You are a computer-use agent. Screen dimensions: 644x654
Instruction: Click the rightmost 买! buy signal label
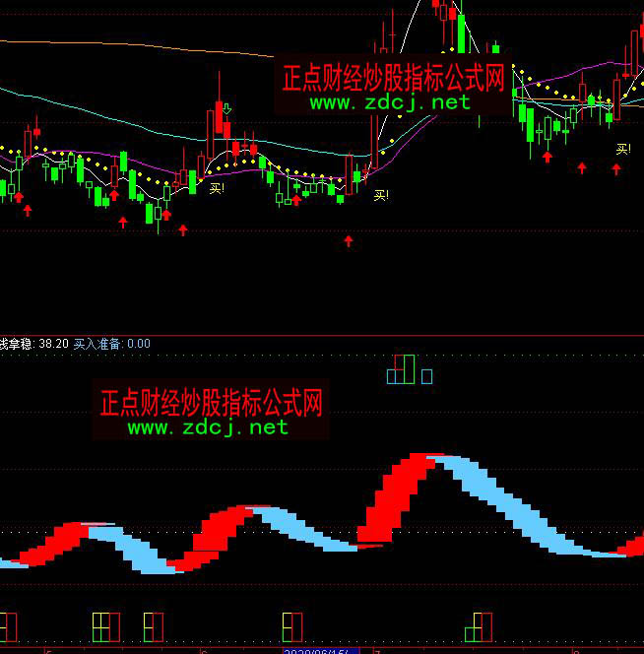coord(623,149)
